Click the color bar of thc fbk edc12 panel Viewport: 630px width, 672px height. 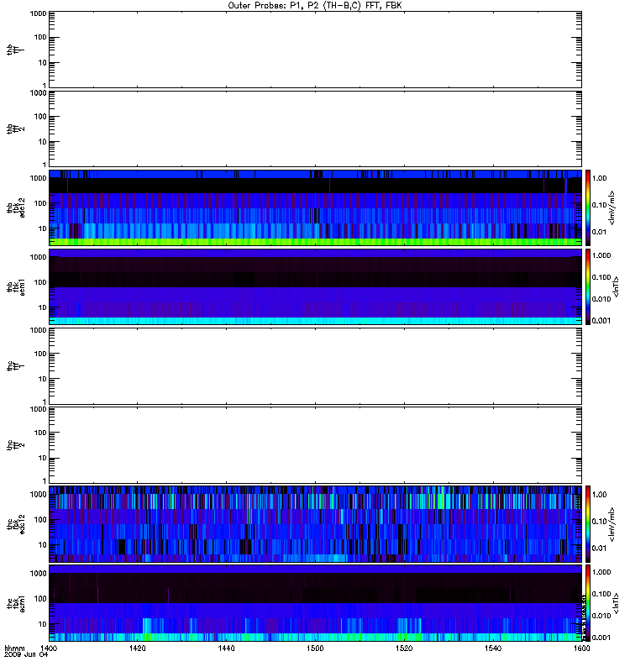[x=588, y=523]
